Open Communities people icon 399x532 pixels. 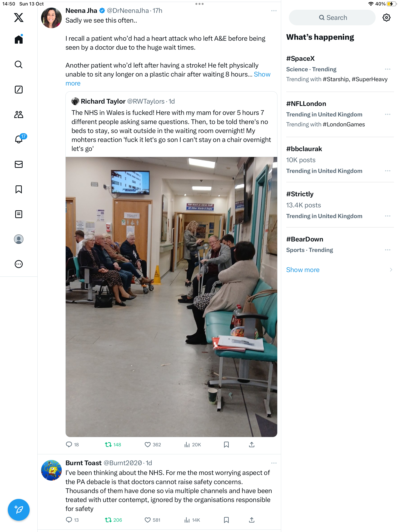19,115
